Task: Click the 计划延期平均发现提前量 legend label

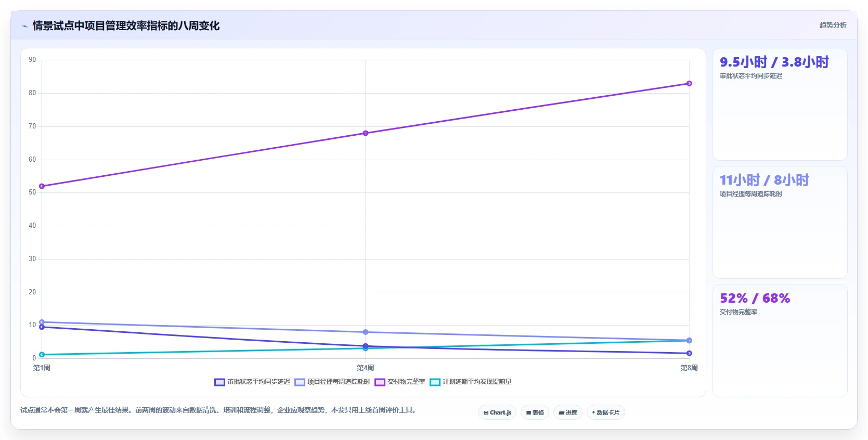Action: point(477,382)
